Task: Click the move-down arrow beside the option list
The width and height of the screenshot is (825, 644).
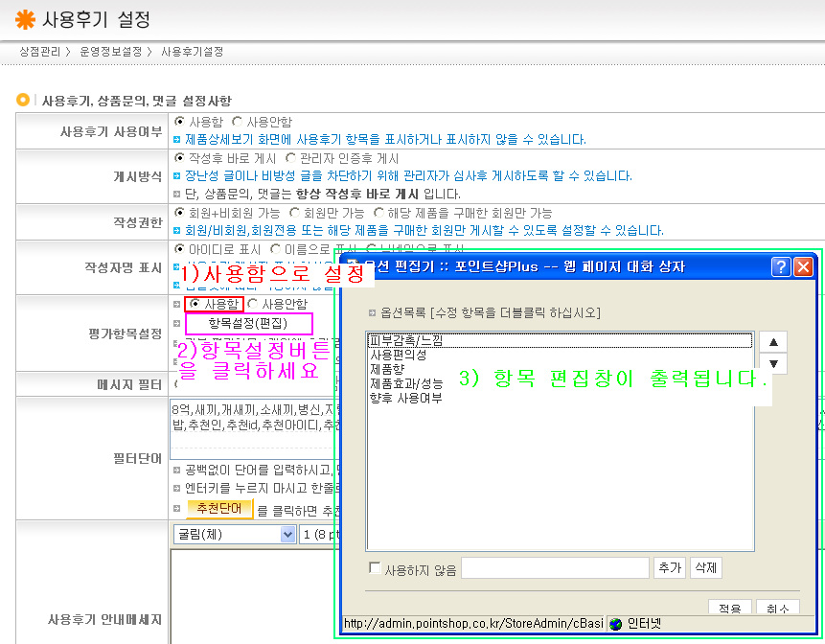Action: pos(772,364)
